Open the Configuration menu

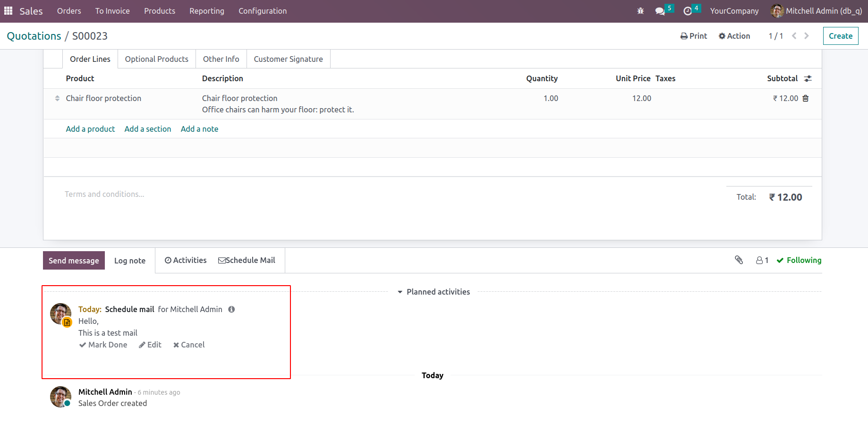263,11
